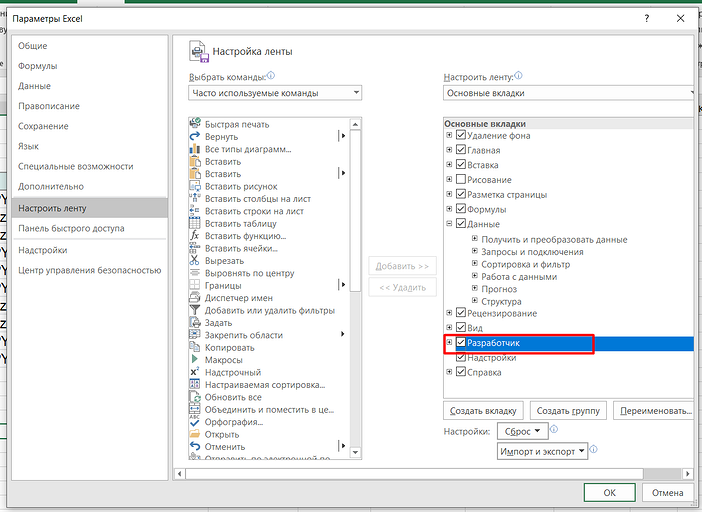This screenshot has width=702, height=512.
Task: Click the Орфография checkmark icon
Action: pyautogui.click(x=195, y=422)
